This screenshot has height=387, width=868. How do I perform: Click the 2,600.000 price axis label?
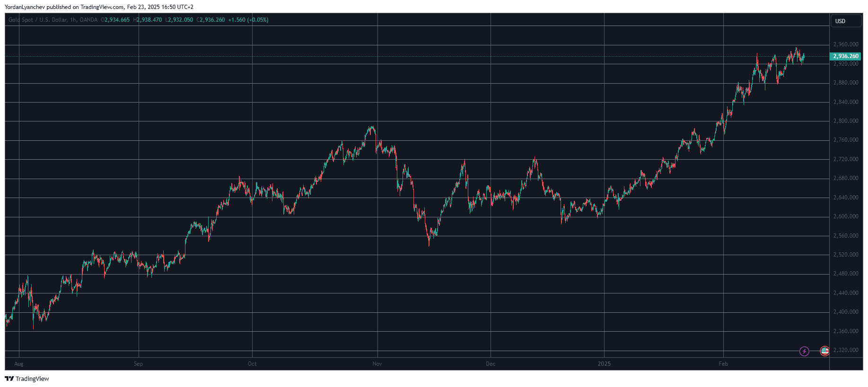[x=846, y=216]
